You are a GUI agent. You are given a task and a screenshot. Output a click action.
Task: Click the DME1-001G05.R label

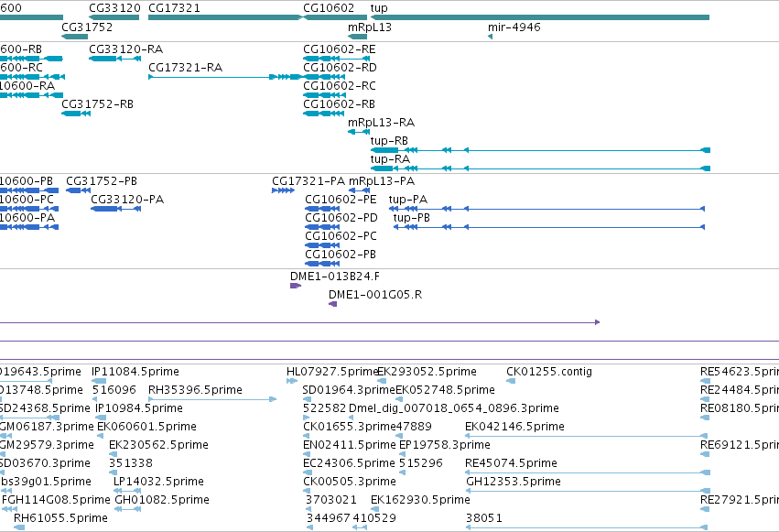point(375,295)
